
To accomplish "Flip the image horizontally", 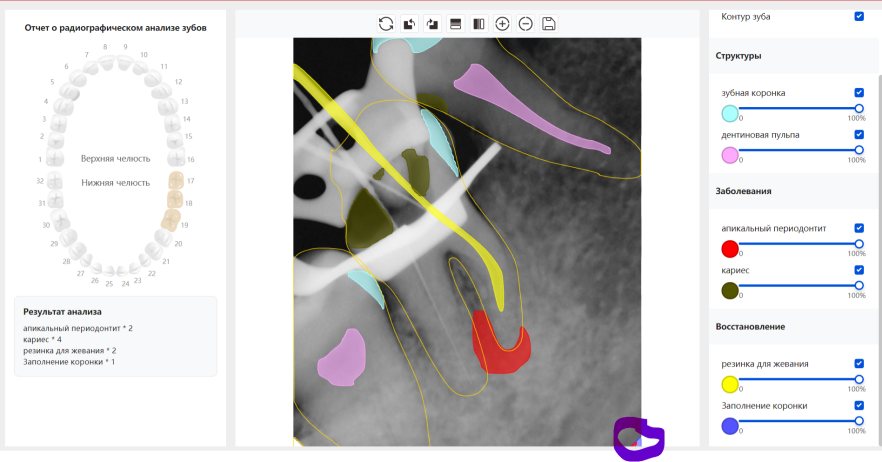I will click(x=479, y=23).
